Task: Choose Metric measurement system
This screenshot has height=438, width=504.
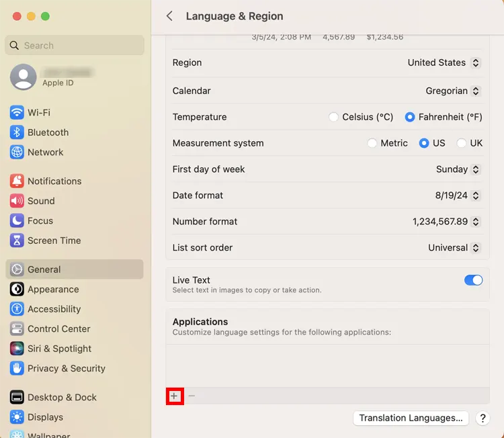Action: tap(372, 143)
